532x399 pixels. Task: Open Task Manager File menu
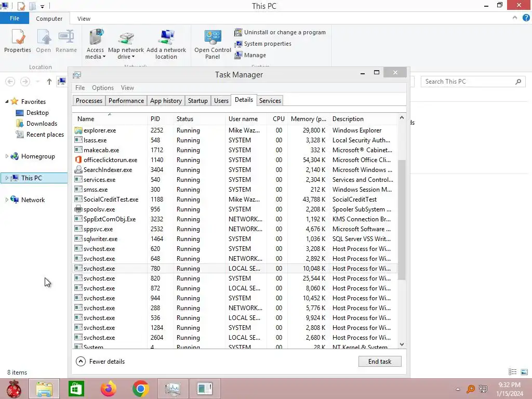tap(80, 87)
